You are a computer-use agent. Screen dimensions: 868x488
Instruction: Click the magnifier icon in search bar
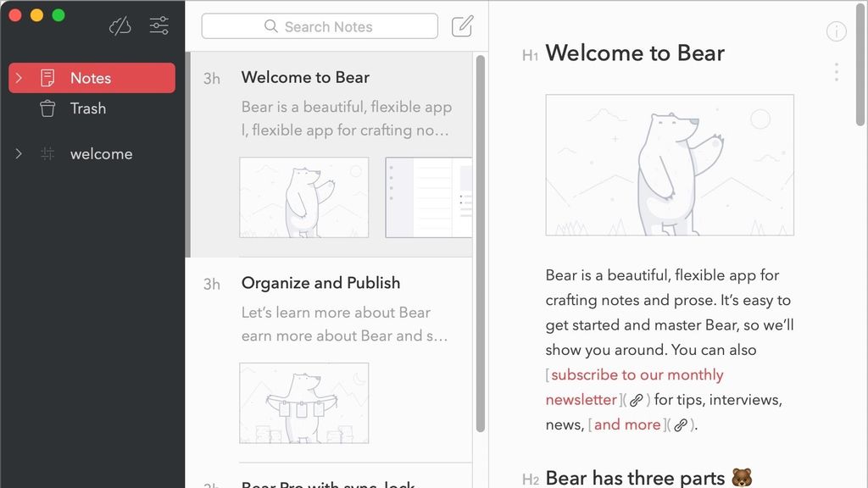pos(270,26)
